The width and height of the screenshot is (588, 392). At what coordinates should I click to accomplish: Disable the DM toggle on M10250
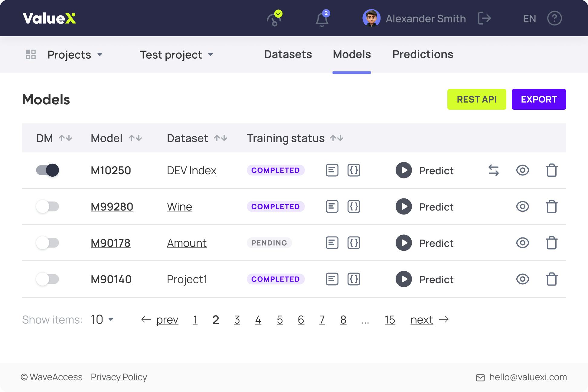click(48, 170)
